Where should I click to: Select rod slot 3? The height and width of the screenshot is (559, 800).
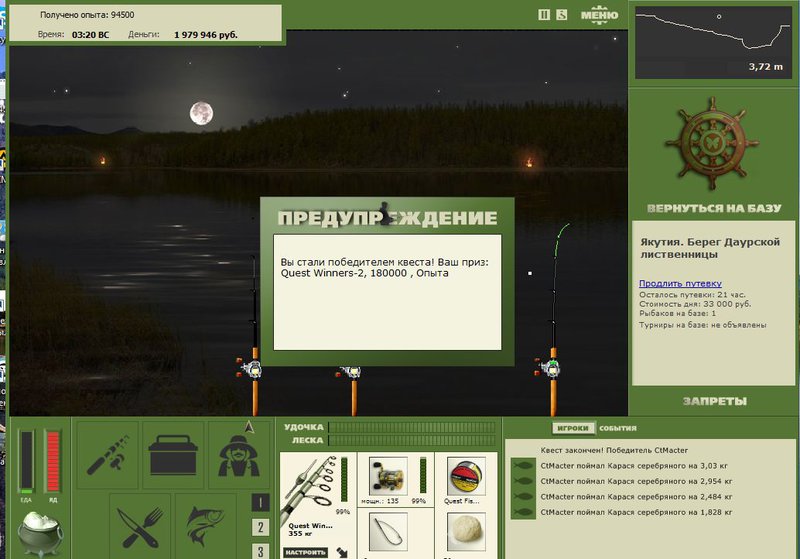coord(260,551)
